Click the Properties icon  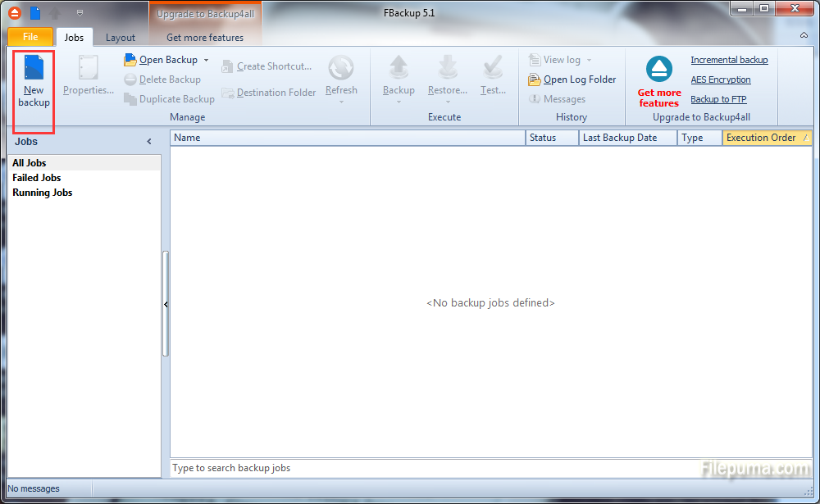88,69
